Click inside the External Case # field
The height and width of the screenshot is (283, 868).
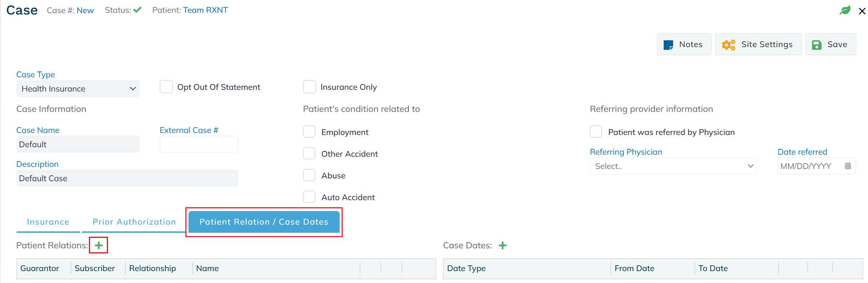[x=199, y=144]
